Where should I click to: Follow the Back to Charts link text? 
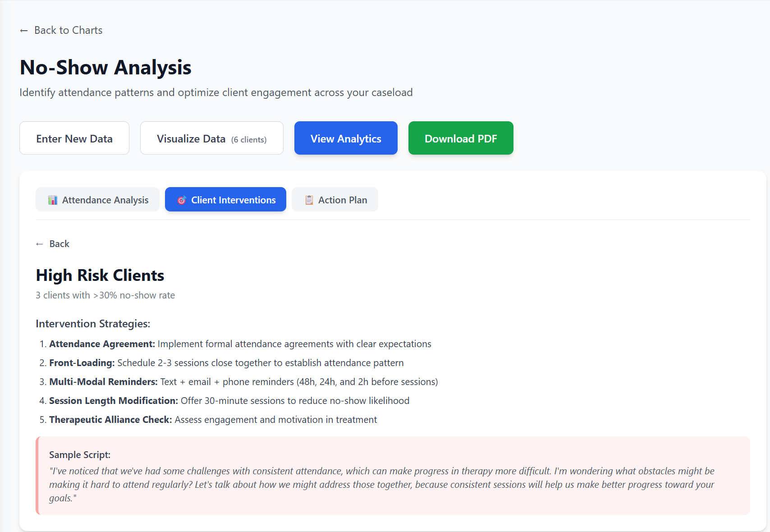[68, 30]
